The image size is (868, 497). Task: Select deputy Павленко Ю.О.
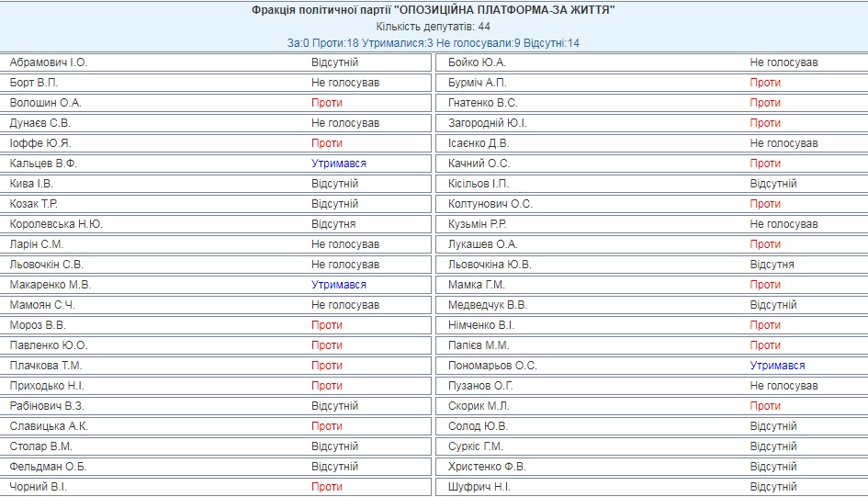pos(49,345)
